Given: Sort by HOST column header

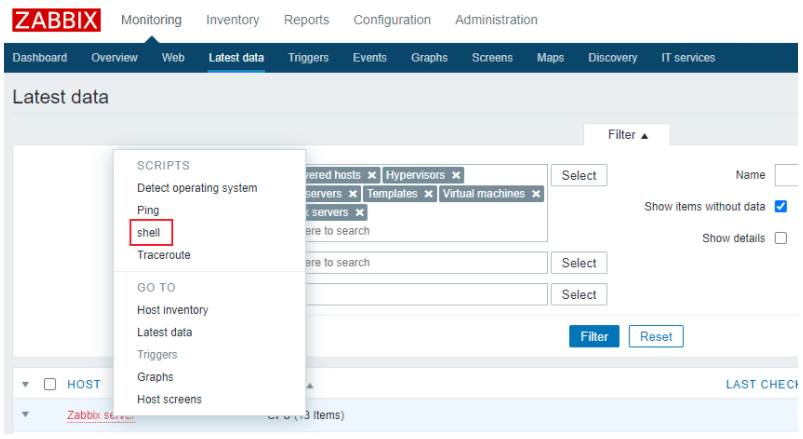Looking at the screenshot, I should coord(84,384).
